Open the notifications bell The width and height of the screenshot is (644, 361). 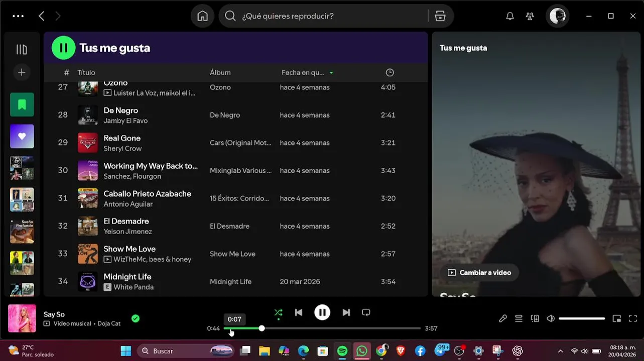(510, 16)
